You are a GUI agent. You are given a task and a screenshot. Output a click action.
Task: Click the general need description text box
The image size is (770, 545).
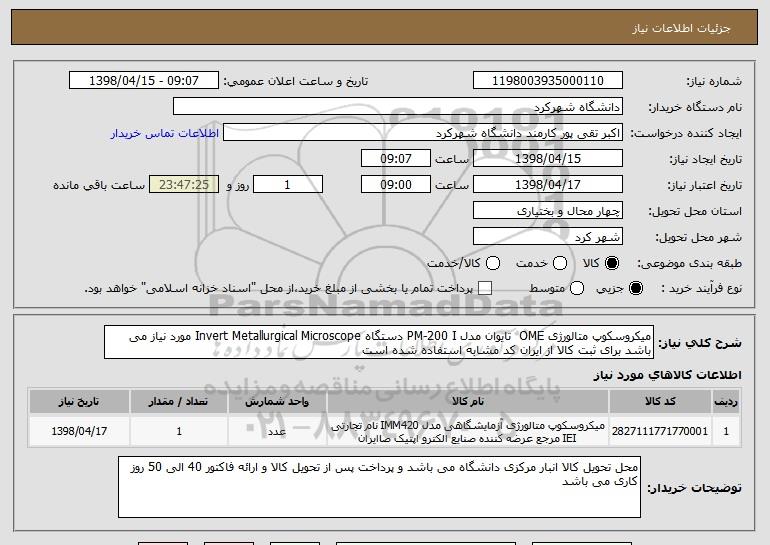379,342
